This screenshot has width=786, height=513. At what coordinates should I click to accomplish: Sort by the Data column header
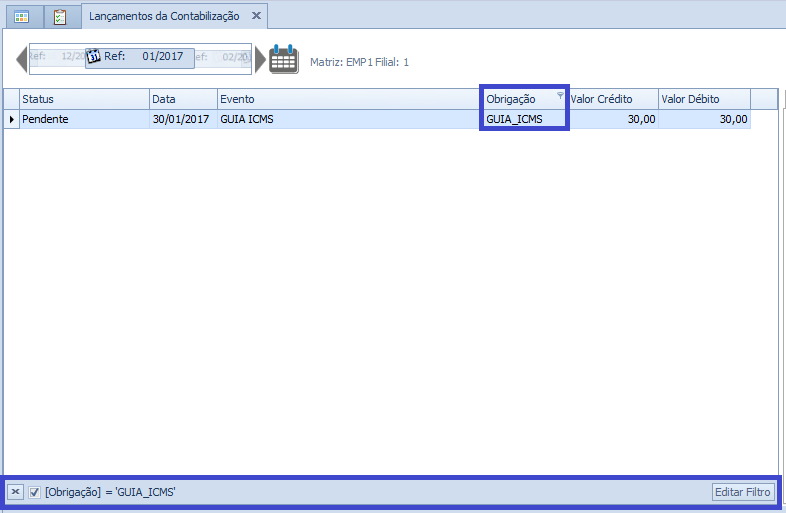click(x=183, y=99)
